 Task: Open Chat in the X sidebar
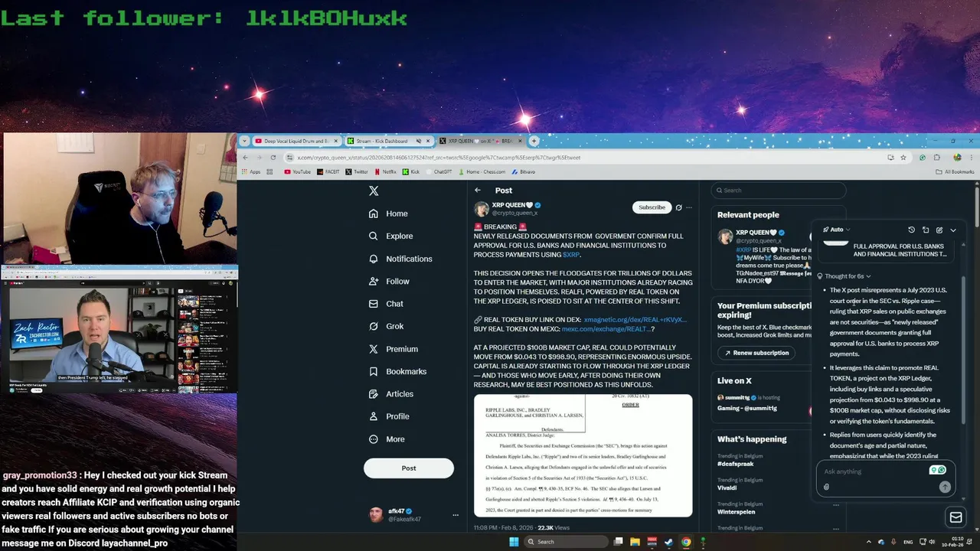(x=386, y=304)
